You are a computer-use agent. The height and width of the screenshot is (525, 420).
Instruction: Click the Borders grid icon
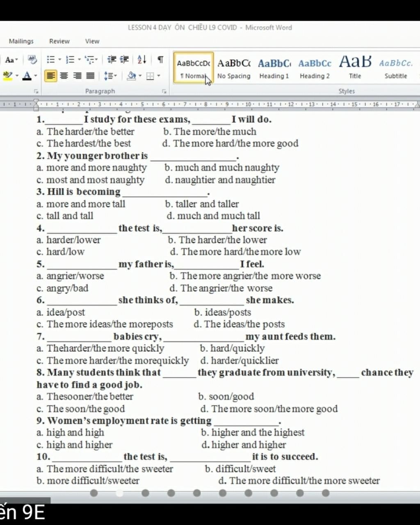[x=151, y=76]
